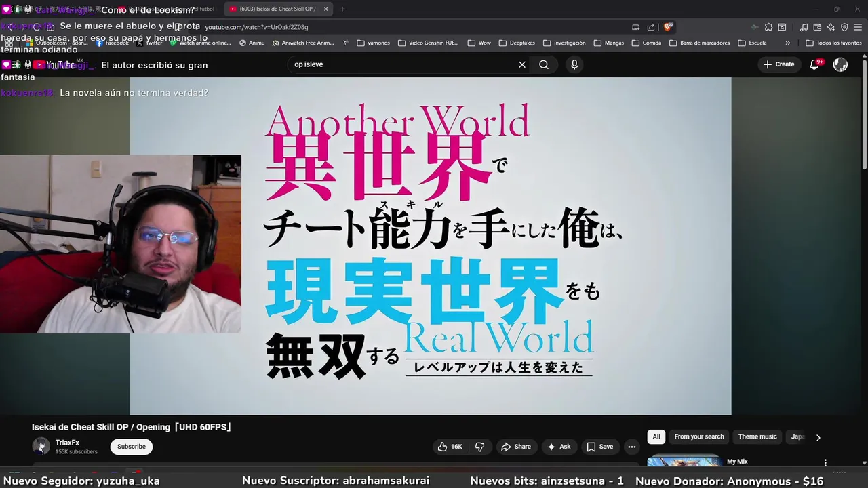Open the music note playlist icon
This screenshot has height=488, width=868.
[804, 27]
